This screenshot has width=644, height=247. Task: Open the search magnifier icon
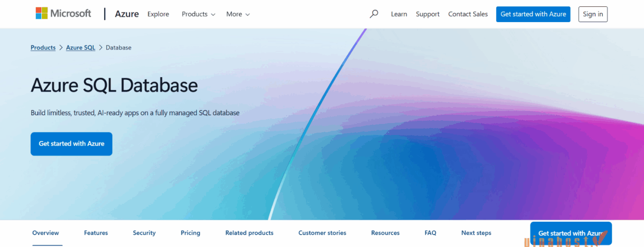tap(374, 14)
